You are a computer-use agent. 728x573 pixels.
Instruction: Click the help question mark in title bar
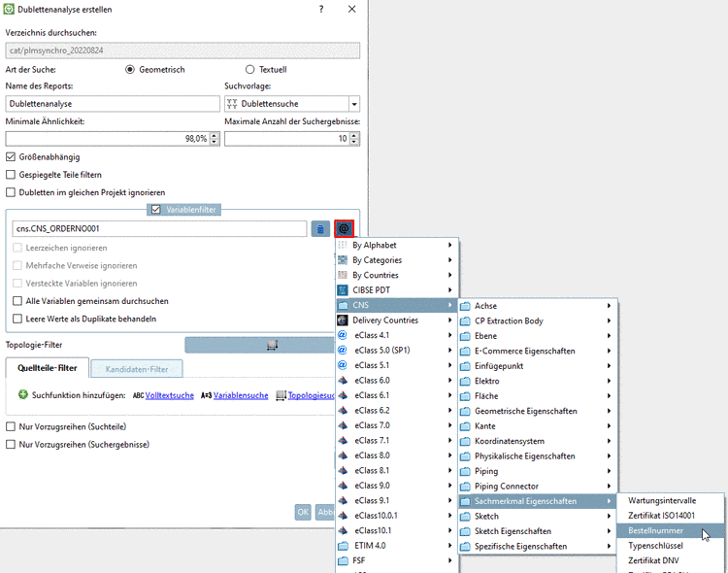[x=321, y=10]
